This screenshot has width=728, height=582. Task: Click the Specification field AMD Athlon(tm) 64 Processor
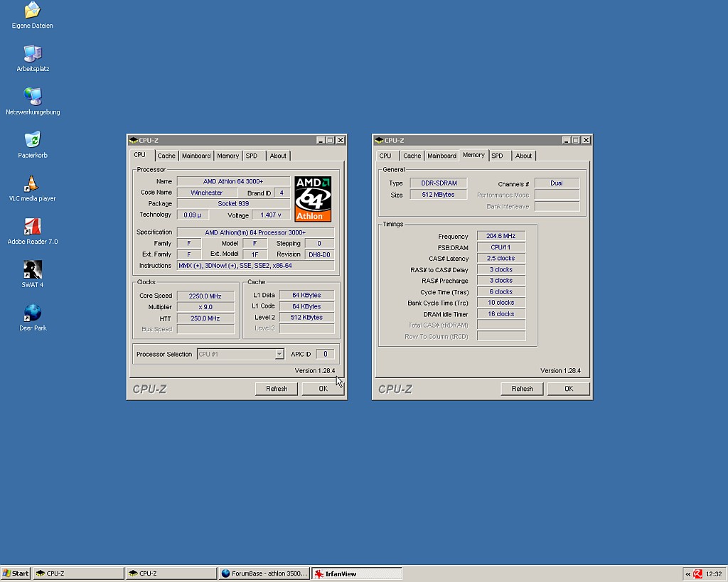point(255,232)
